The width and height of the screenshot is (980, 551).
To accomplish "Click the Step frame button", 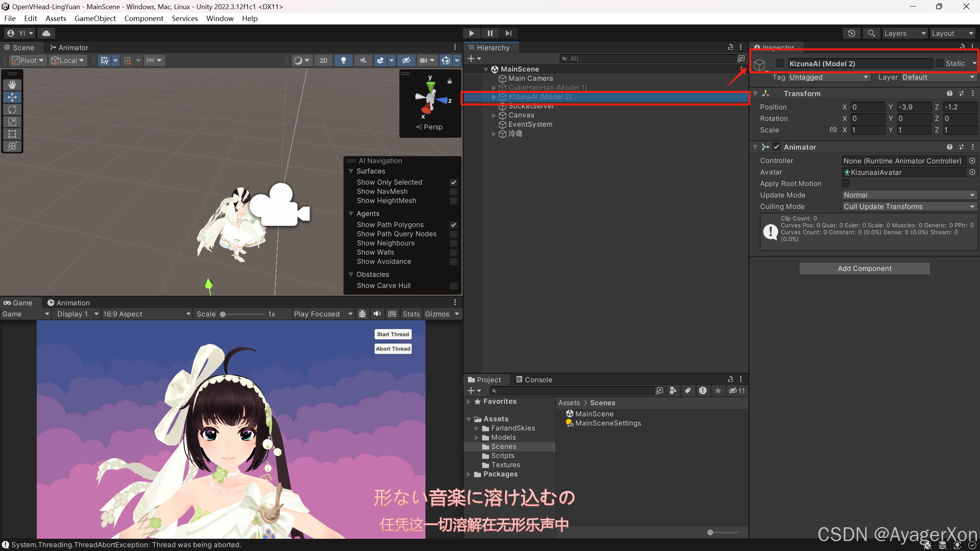I will click(x=508, y=33).
